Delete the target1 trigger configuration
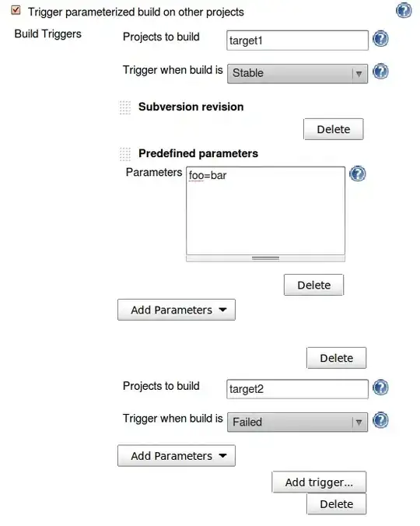This screenshot has height=526, width=420. coord(336,358)
